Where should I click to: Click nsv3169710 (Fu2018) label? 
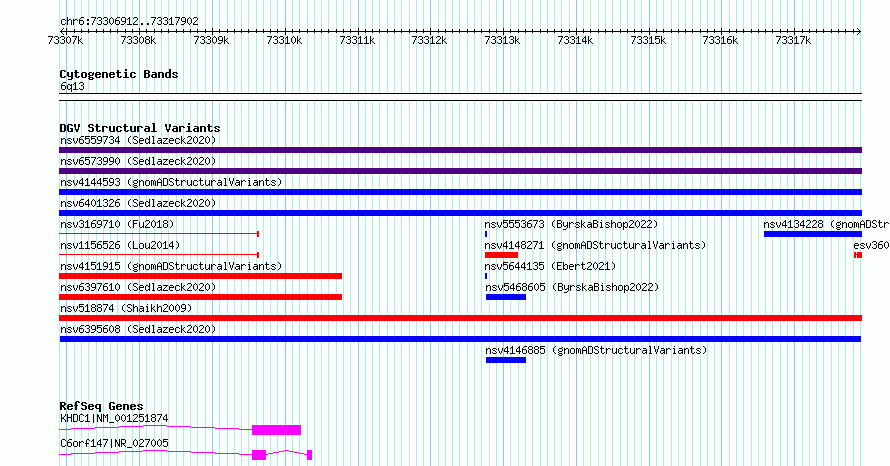[117, 224]
